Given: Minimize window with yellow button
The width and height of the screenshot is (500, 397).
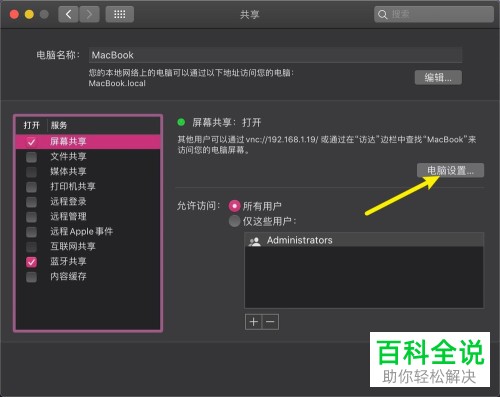Looking at the screenshot, I should tap(29, 14).
